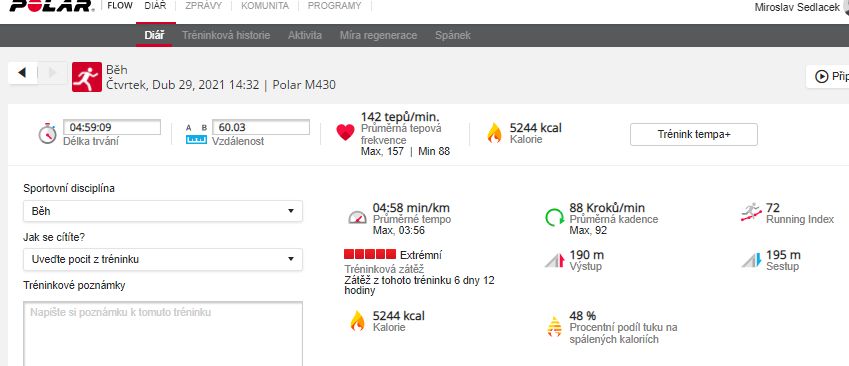Click the fat percentage flame icon
This screenshot has width=849, height=366.
554,326
